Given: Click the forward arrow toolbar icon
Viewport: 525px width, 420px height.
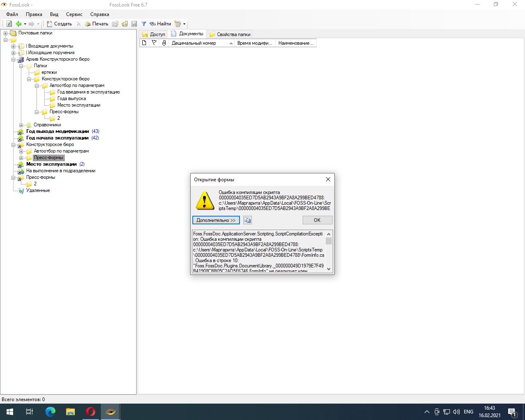Looking at the screenshot, I should (32, 24).
